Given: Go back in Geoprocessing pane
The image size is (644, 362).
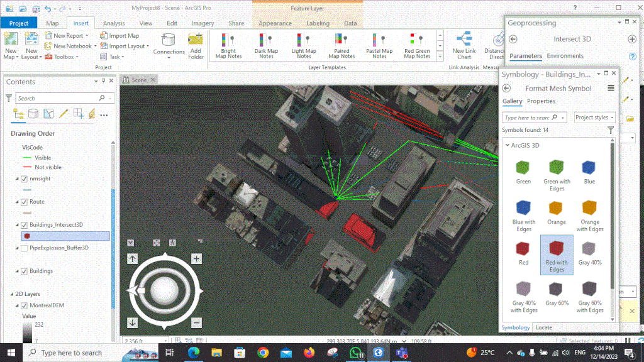Looking at the screenshot, I should 513,39.
